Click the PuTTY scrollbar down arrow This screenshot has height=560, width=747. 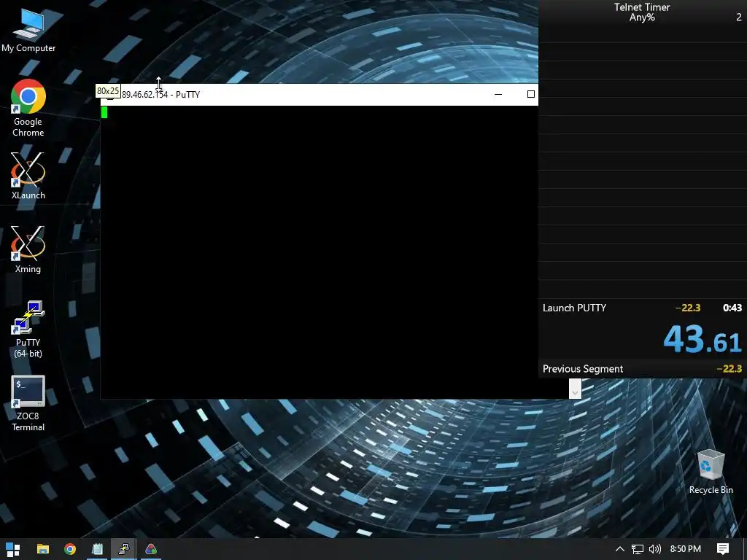click(575, 392)
